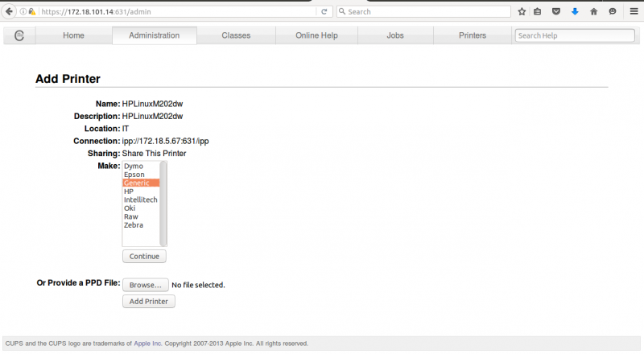Click the Continue button
This screenshot has height=354, width=644.
144,257
